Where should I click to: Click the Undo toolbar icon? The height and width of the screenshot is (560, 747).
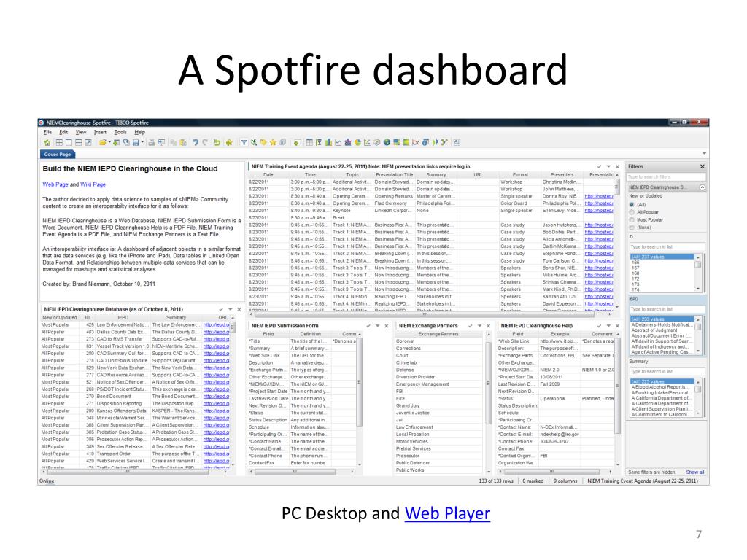point(195,142)
